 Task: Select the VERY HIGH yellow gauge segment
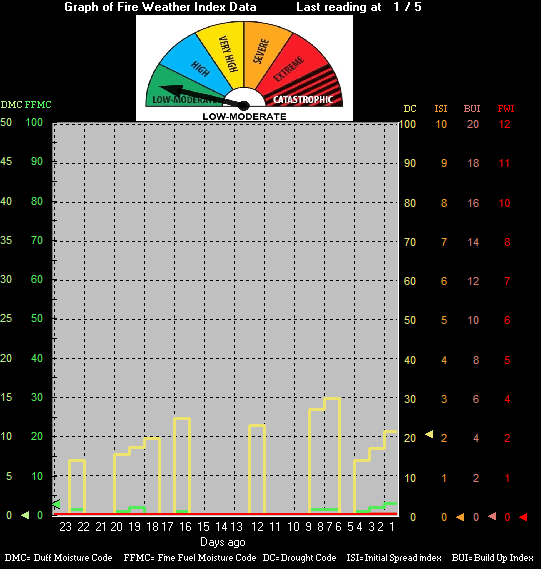[225, 54]
